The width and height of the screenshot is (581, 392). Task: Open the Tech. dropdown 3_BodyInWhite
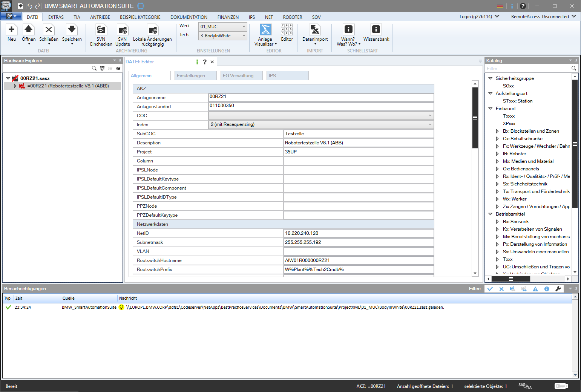pyautogui.click(x=222, y=36)
